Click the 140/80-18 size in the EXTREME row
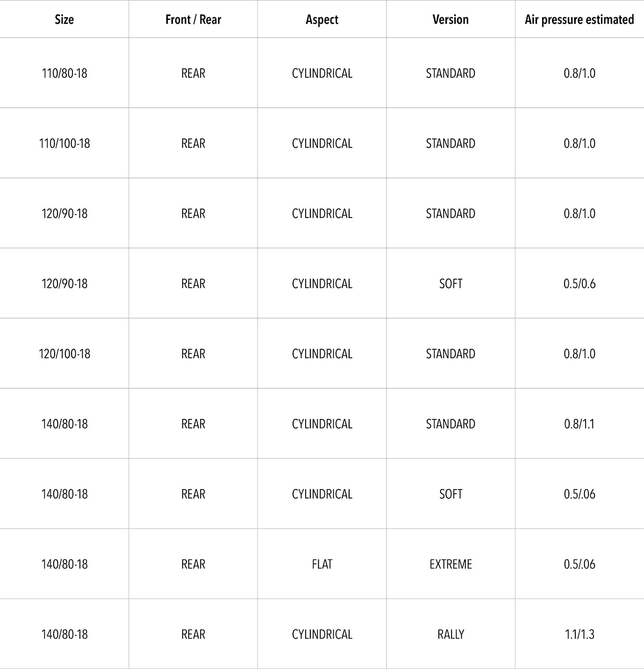 64,564
